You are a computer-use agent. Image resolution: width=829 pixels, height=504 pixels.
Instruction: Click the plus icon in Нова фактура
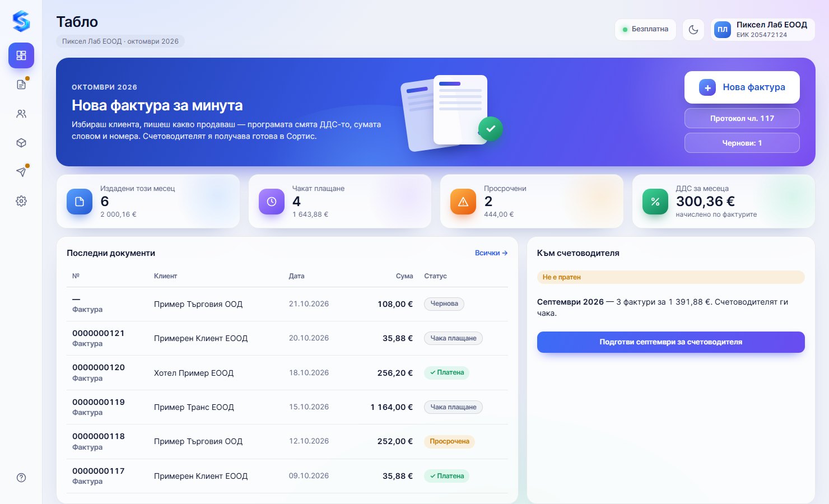tap(707, 87)
